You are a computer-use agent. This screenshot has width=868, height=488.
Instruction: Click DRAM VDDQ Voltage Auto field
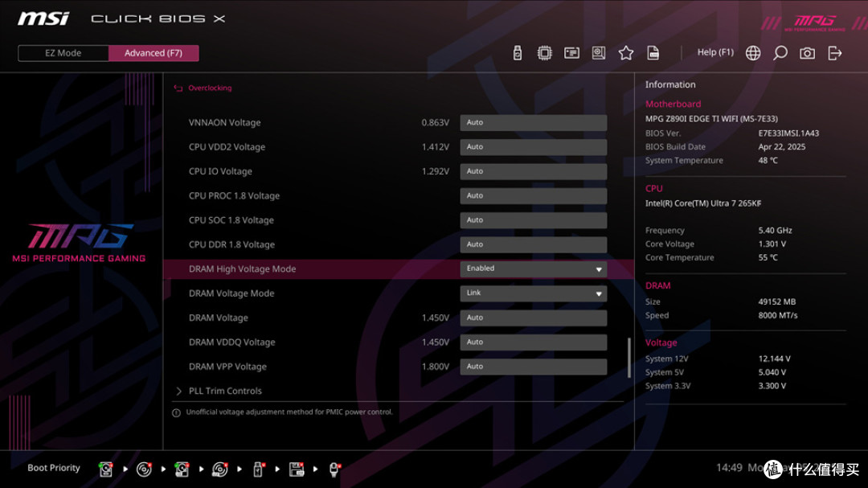[x=533, y=342]
